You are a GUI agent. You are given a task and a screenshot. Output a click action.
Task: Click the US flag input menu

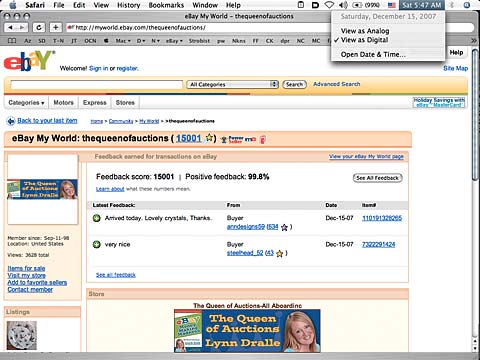click(392, 5)
